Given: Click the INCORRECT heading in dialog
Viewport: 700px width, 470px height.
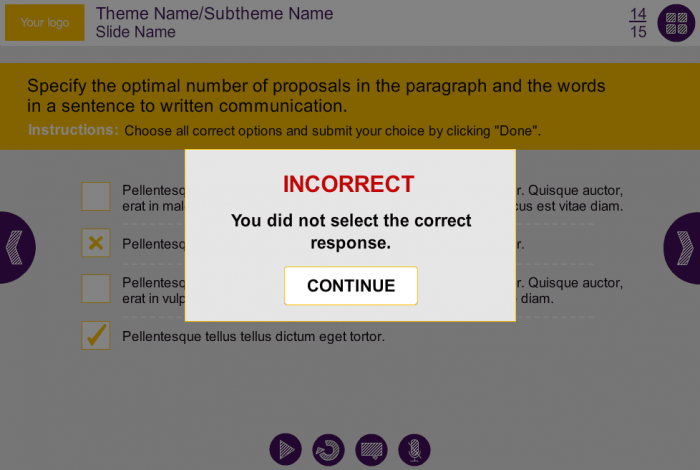Looking at the screenshot, I should 348,184.
